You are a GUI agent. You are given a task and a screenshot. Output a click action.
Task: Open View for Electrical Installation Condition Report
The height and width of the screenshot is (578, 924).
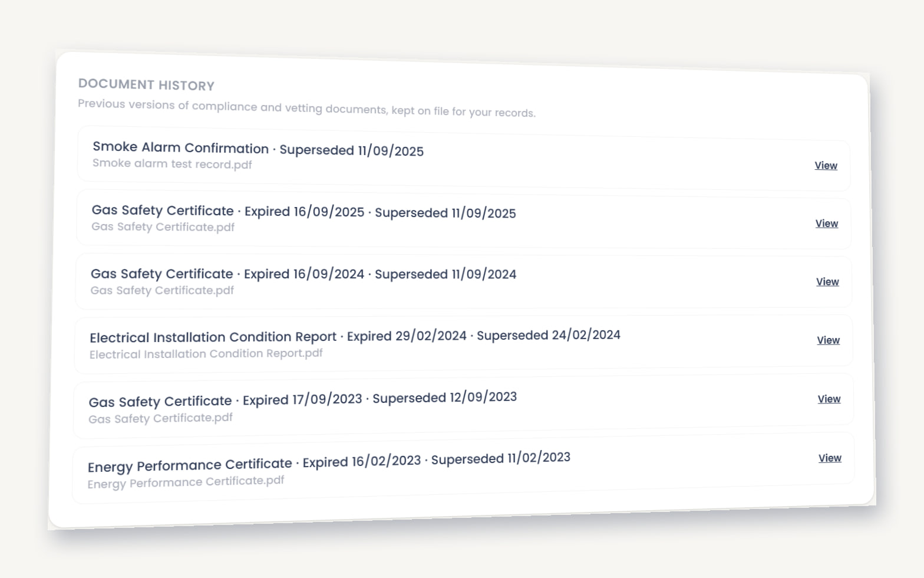click(x=828, y=340)
